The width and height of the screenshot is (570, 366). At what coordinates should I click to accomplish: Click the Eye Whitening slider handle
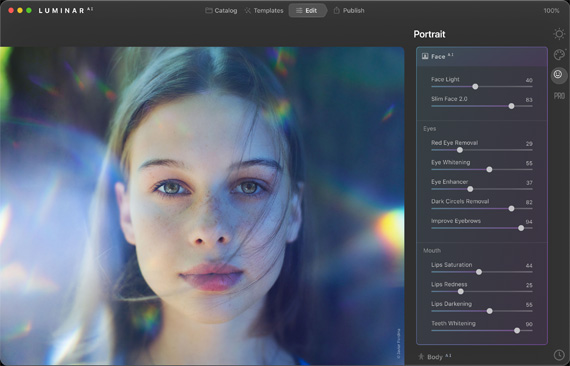tap(489, 169)
